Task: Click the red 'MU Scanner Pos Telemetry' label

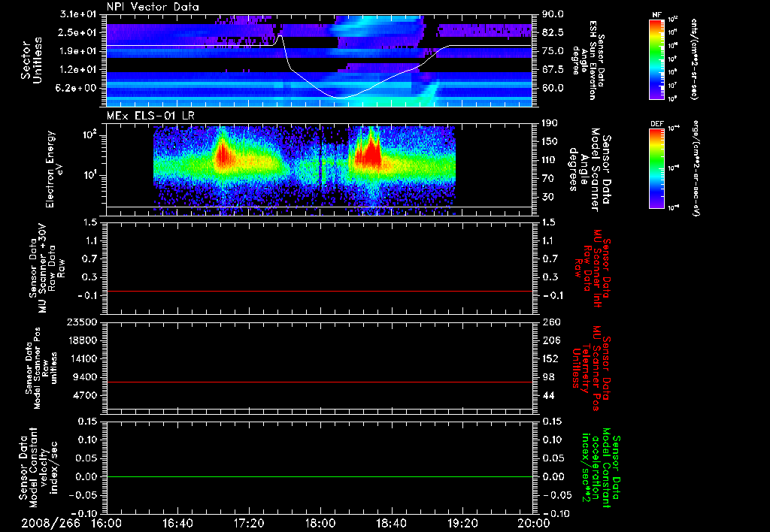Action: tap(591, 368)
